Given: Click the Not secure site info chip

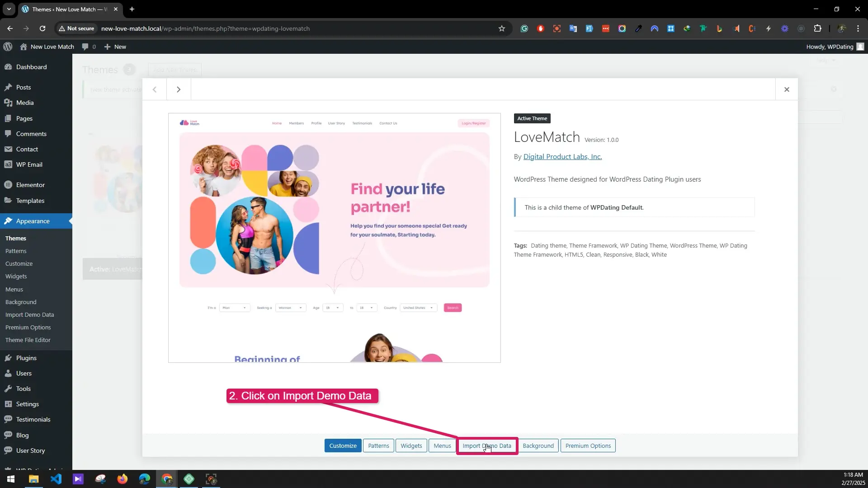Looking at the screenshot, I should pos(76,28).
